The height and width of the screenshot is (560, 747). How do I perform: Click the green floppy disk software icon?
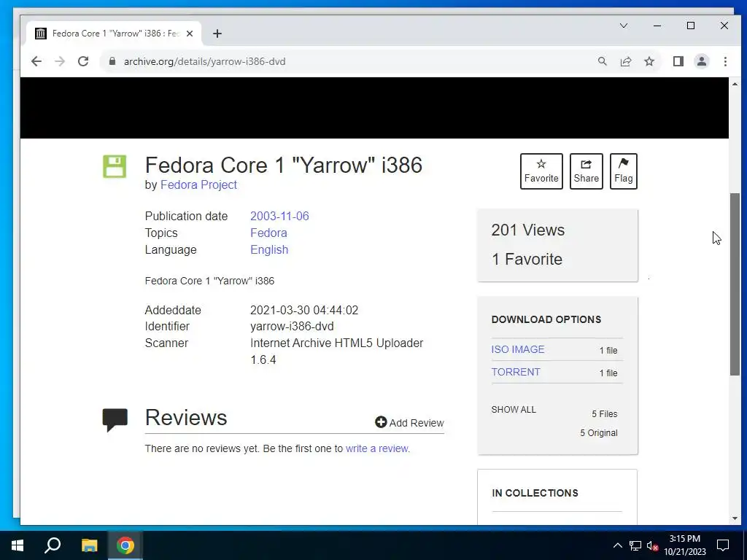pyautogui.click(x=115, y=166)
